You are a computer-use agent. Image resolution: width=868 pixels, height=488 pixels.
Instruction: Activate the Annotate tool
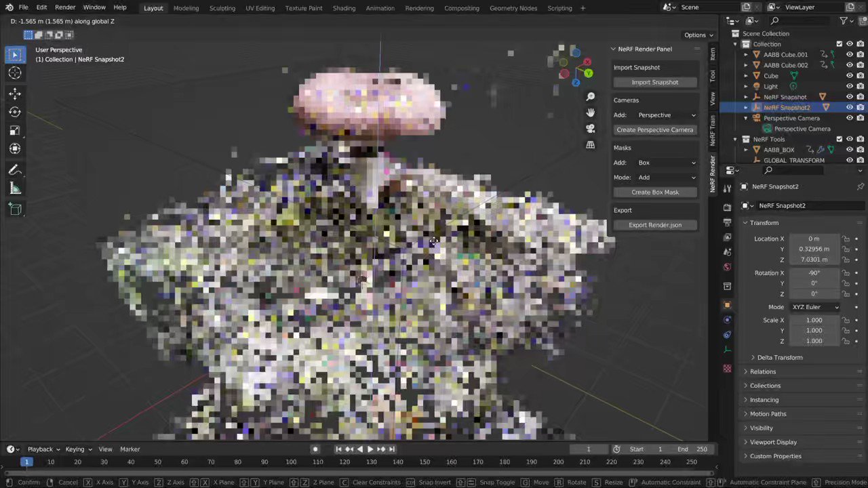15,169
